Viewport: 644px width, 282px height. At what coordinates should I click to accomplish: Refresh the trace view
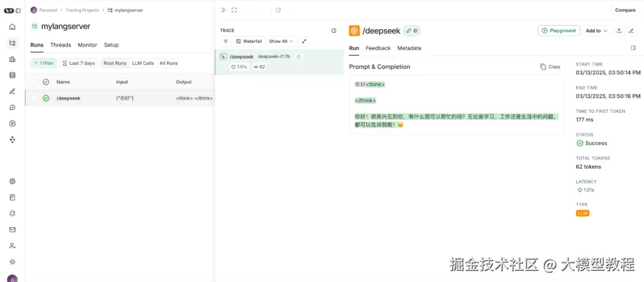(278, 10)
